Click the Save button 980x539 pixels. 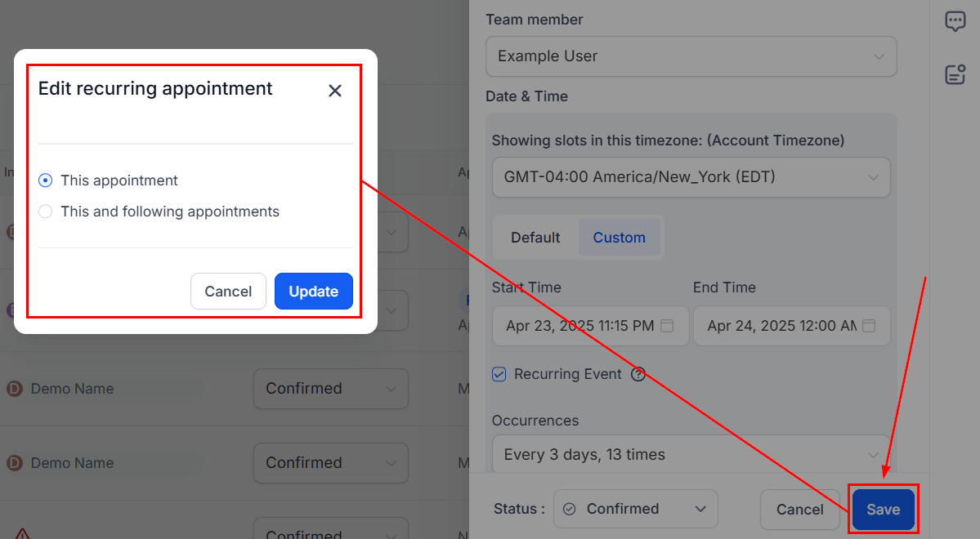(883, 510)
